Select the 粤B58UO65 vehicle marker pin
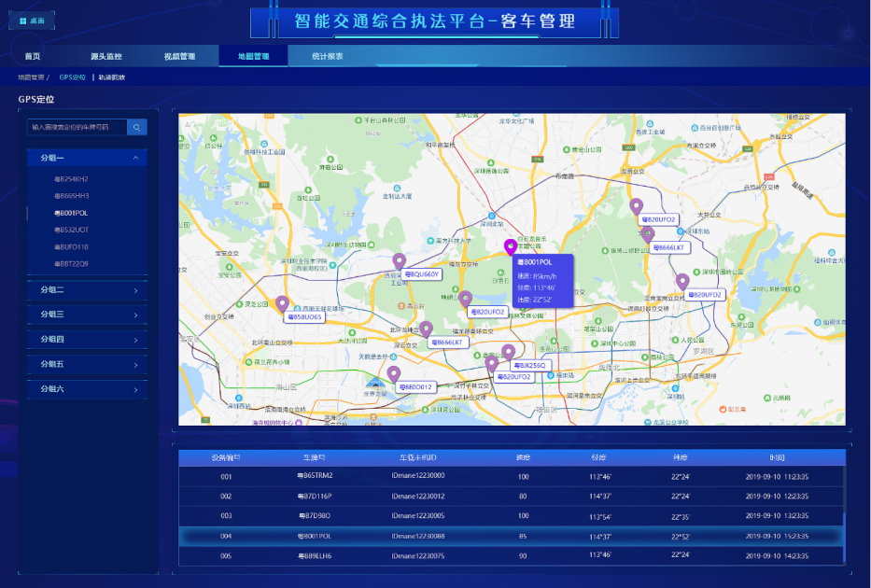Screen dimensions: 871x588 click(282, 303)
